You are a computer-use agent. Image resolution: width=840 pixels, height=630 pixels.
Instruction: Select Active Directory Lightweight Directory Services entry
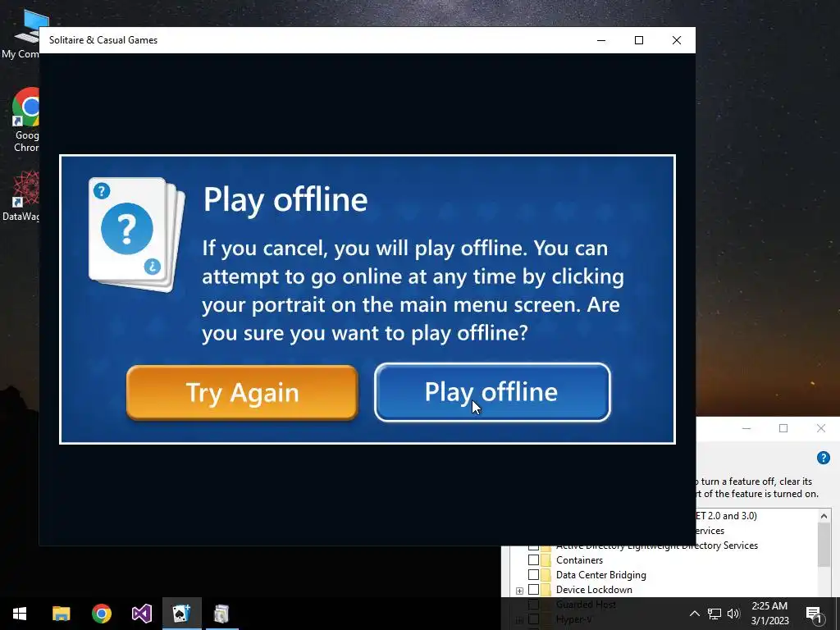coord(657,546)
